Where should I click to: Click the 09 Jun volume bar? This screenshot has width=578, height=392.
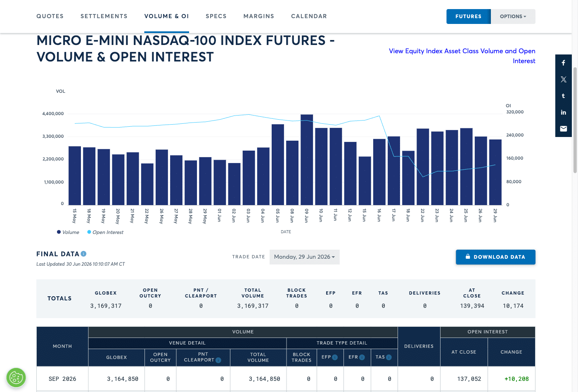(307, 160)
